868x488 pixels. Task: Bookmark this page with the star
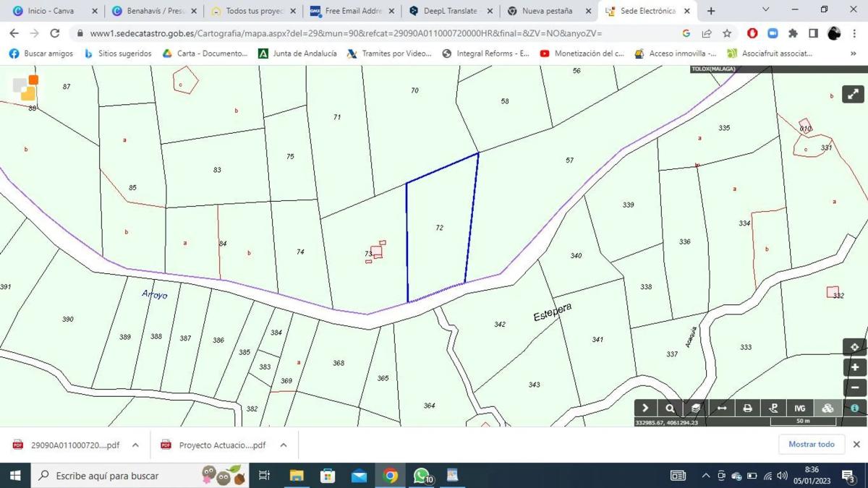coord(727,33)
